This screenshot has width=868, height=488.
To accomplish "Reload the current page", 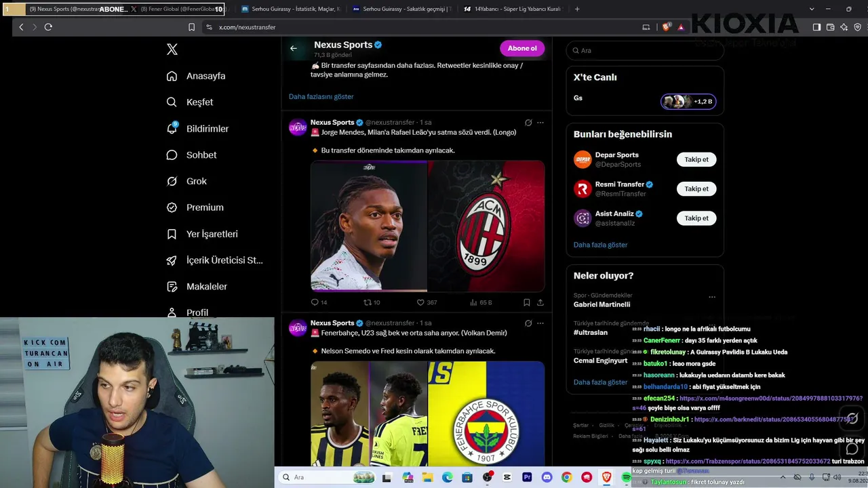I will [48, 27].
